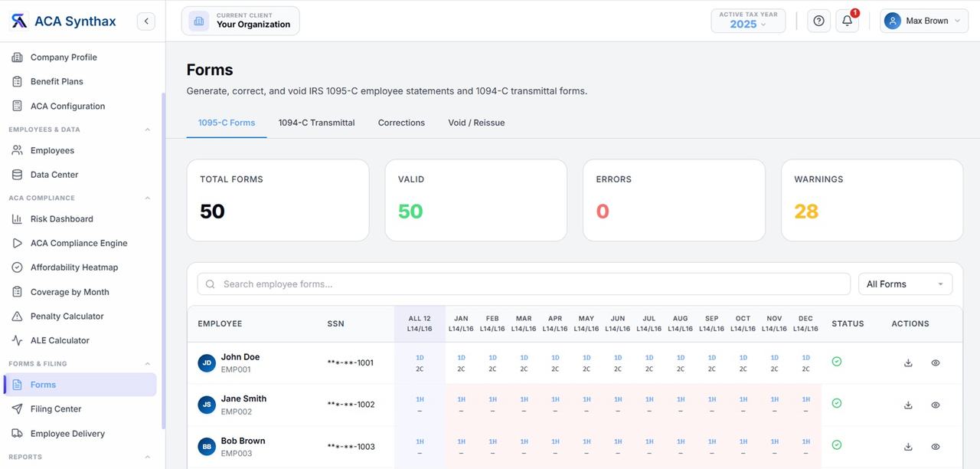
Task: Open the Coverage by Month link
Action: (80, 292)
